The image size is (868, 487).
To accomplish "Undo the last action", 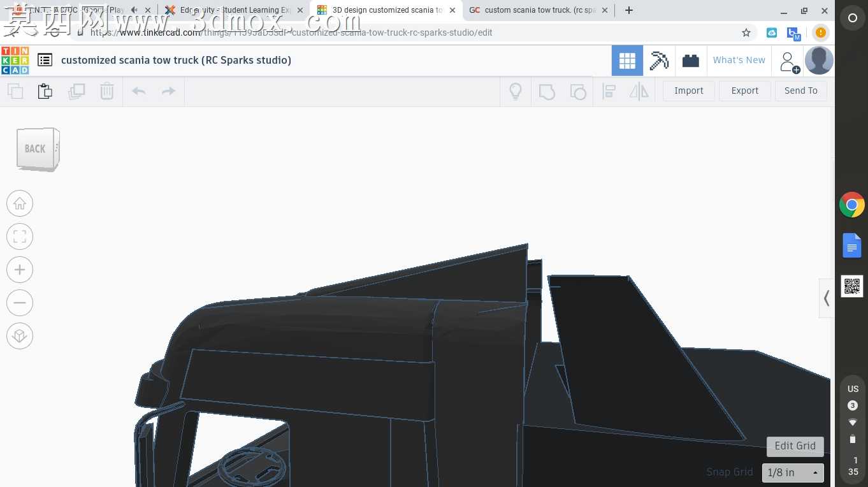I will (139, 91).
